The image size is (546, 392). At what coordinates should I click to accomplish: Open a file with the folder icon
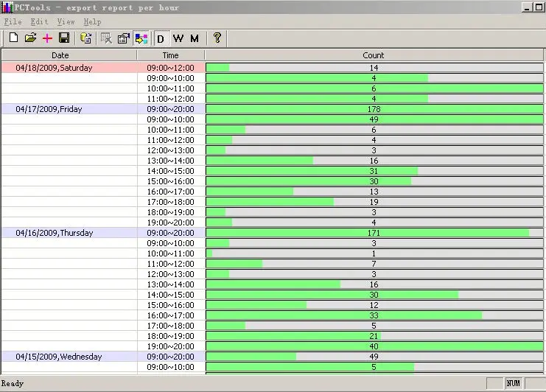[x=31, y=38]
